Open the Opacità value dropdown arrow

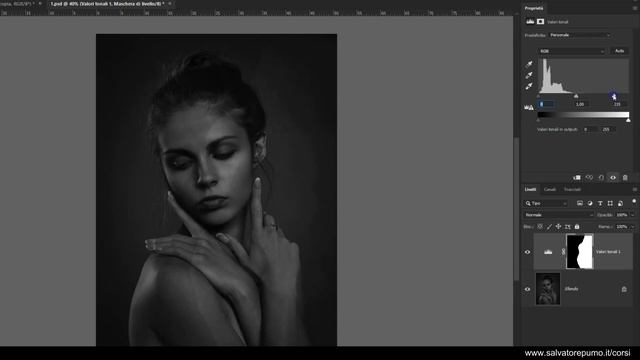pyautogui.click(x=633, y=215)
